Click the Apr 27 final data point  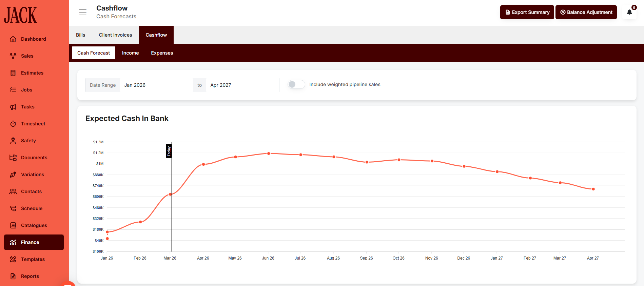tap(593, 189)
